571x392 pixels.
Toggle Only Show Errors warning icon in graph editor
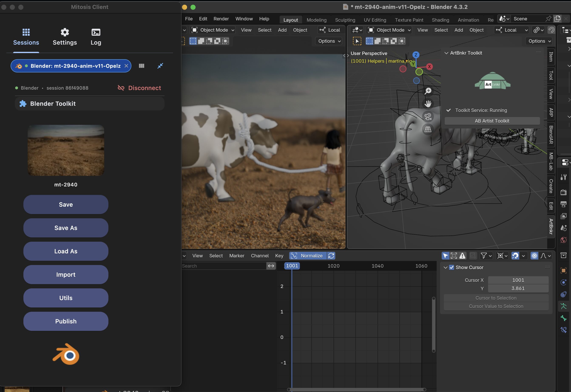[462, 256]
